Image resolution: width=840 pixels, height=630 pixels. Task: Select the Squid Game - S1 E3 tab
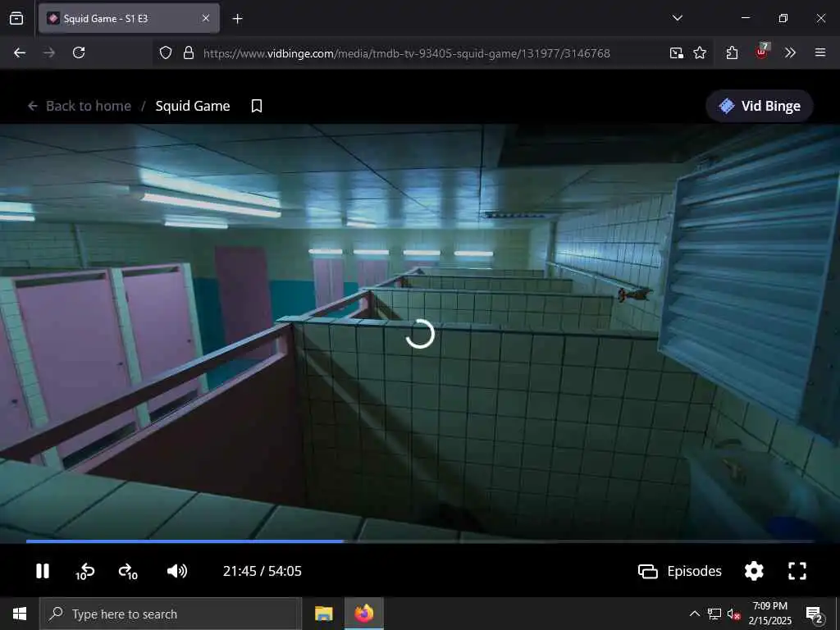pos(129,18)
